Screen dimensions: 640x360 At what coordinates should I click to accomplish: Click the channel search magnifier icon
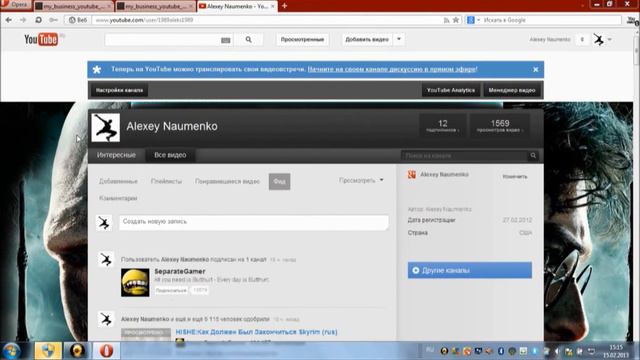click(x=533, y=156)
